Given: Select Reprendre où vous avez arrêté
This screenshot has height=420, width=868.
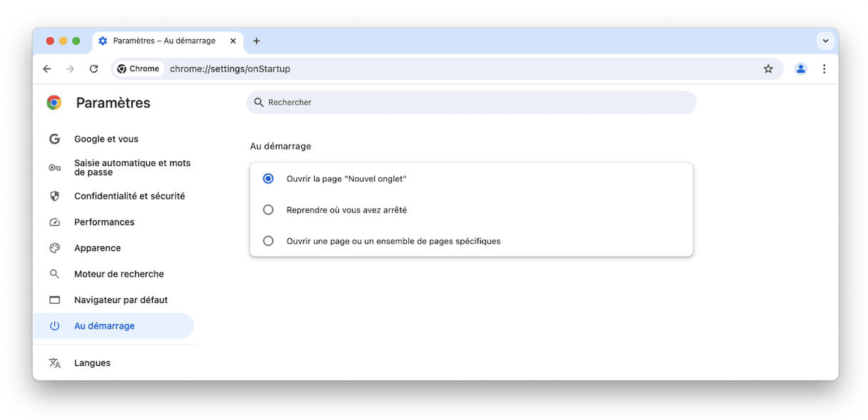Looking at the screenshot, I should (x=268, y=210).
